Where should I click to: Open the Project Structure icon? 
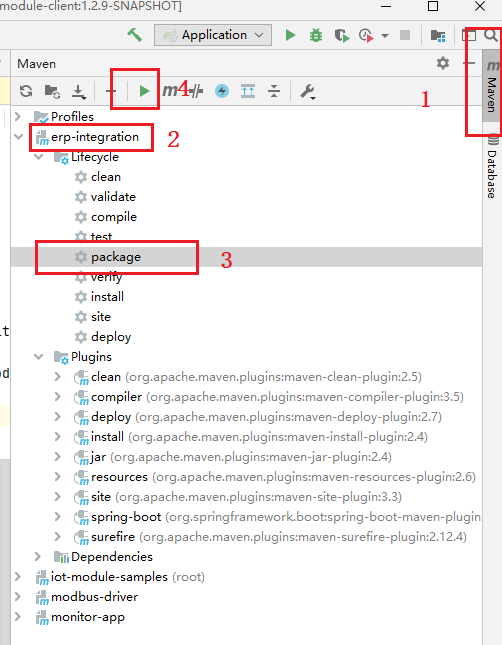click(x=438, y=35)
